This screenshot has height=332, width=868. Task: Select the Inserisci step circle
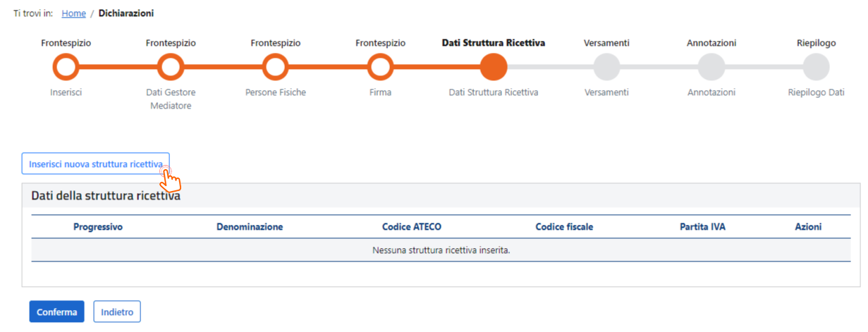(66, 68)
